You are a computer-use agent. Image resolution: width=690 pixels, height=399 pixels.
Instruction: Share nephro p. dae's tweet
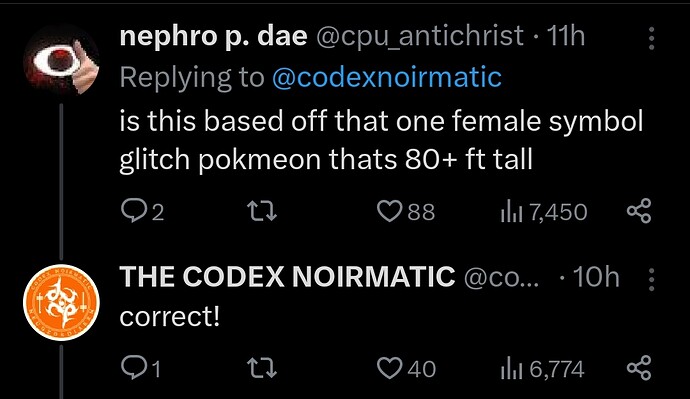(639, 211)
